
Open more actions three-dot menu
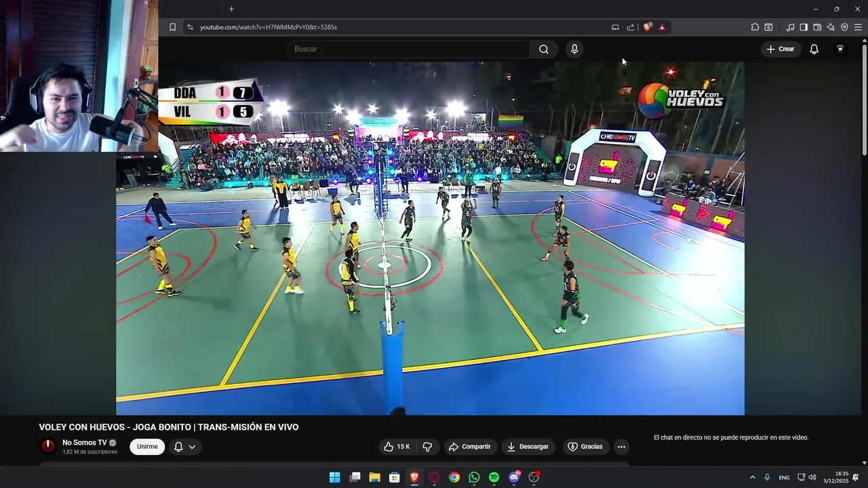pos(621,447)
